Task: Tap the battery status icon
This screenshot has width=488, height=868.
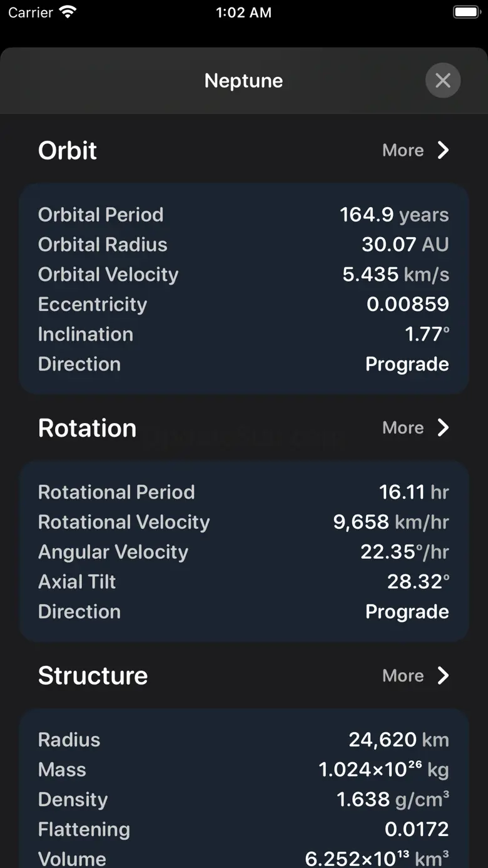Action: click(x=466, y=13)
